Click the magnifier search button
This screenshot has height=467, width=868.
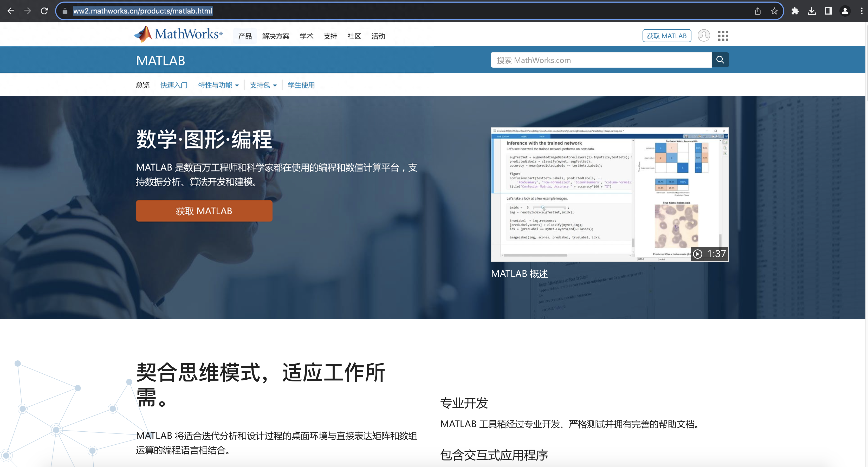pos(720,60)
